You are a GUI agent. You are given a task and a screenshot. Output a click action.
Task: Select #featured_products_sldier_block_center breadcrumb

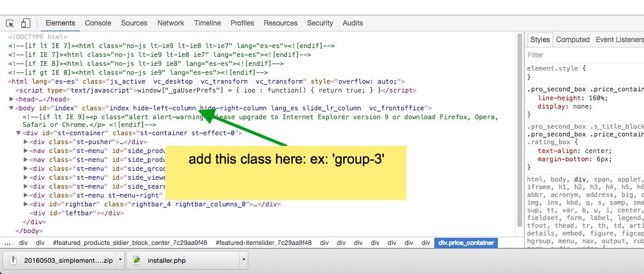(130, 243)
